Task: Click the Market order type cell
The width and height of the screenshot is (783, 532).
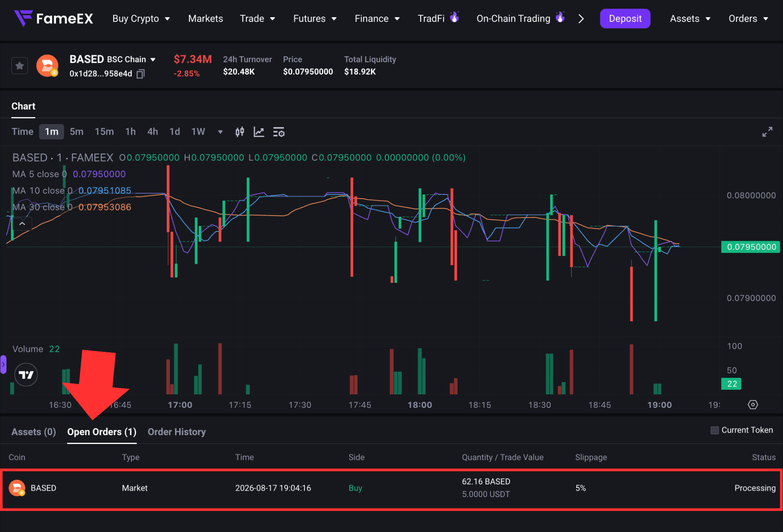Action: (135, 488)
